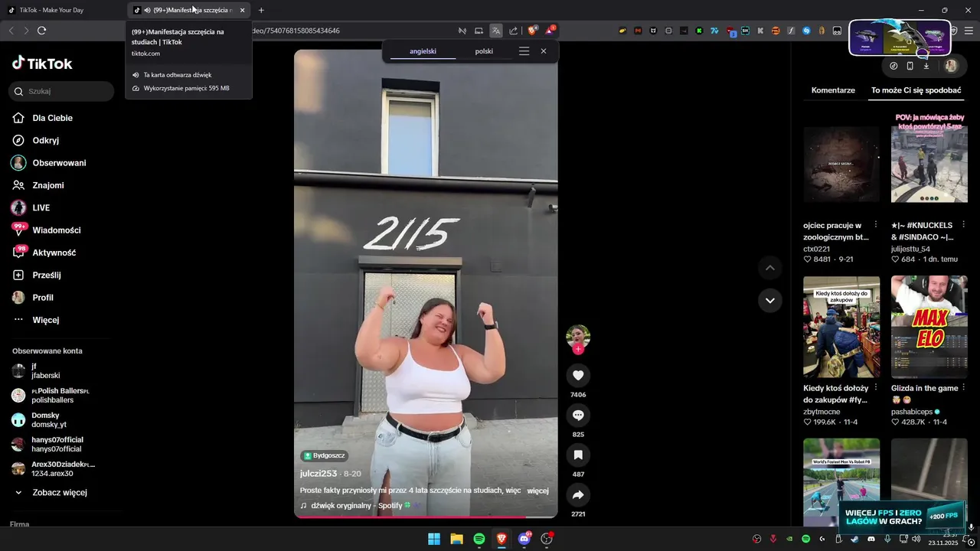Like the video with heart icon
Screen dimensions: 980x551
(x=578, y=375)
